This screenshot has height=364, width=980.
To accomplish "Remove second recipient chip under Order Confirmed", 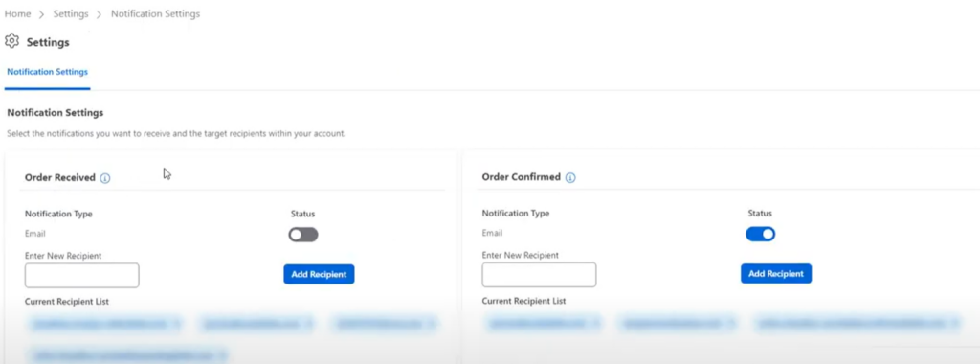I will pos(728,324).
